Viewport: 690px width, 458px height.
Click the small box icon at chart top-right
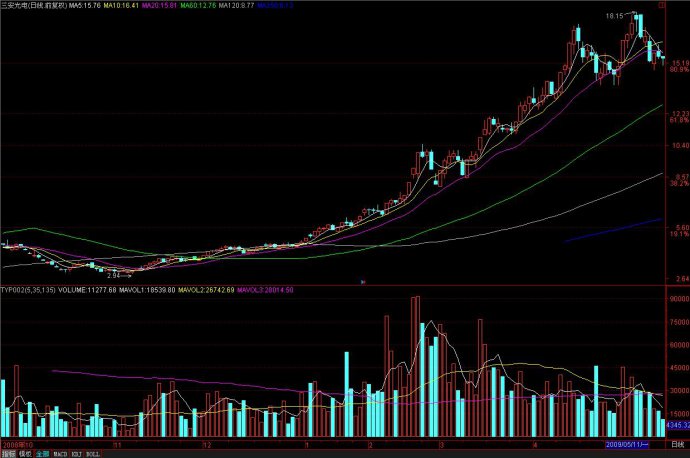(x=661, y=5)
